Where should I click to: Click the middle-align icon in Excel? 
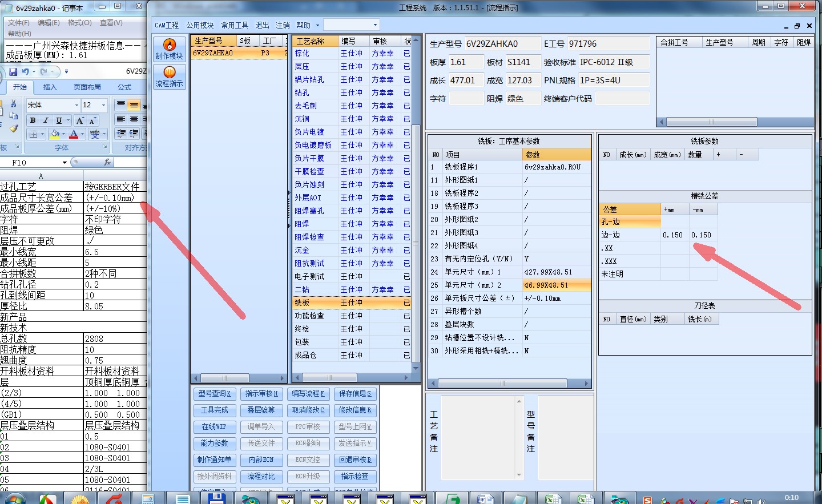pos(134,104)
